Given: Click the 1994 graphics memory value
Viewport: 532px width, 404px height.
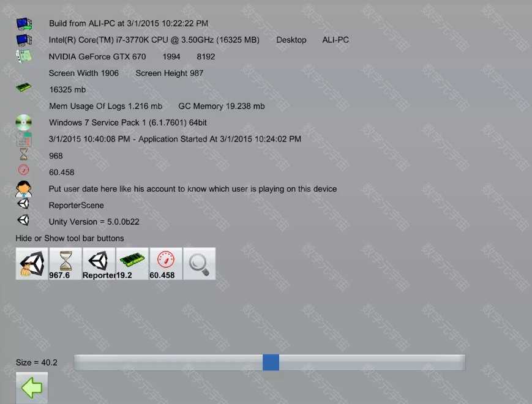Looking at the screenshot, I should pos(171,57).
